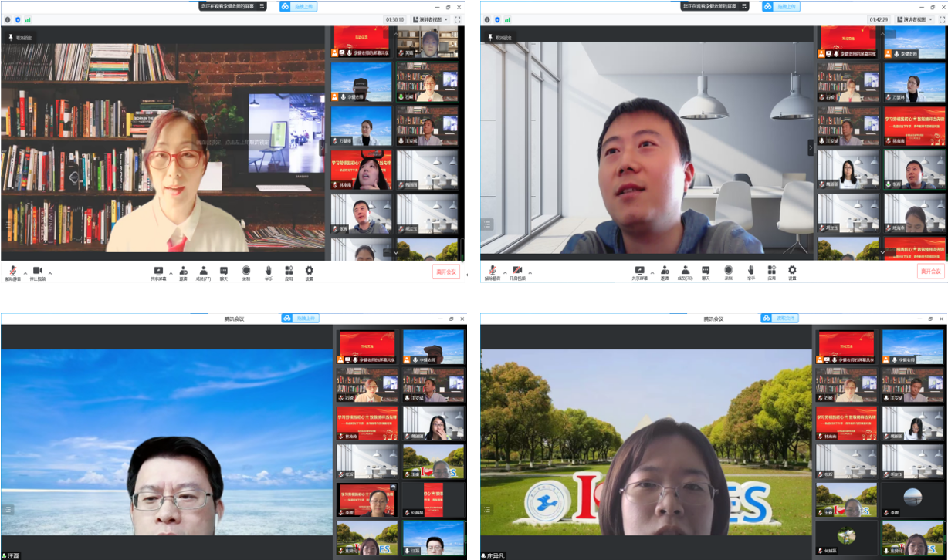Open Chat (聊天) in the top-left meeting window
Image resolution: width=948 pixels, height=560 pixels.
tap(224, 271)
